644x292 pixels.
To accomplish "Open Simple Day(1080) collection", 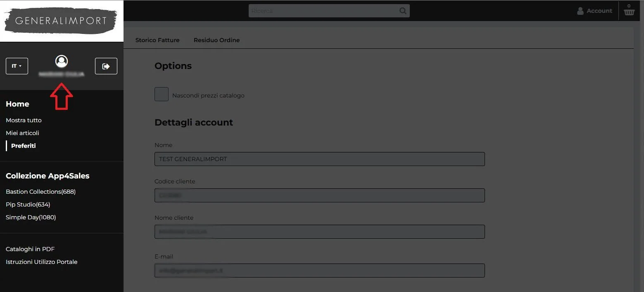I will click(x=31, y=217).
